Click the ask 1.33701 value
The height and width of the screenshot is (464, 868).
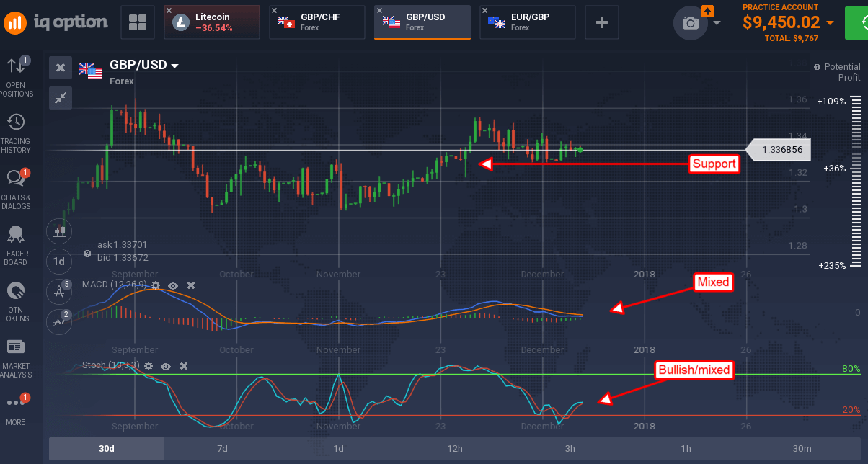pos(122,245)
